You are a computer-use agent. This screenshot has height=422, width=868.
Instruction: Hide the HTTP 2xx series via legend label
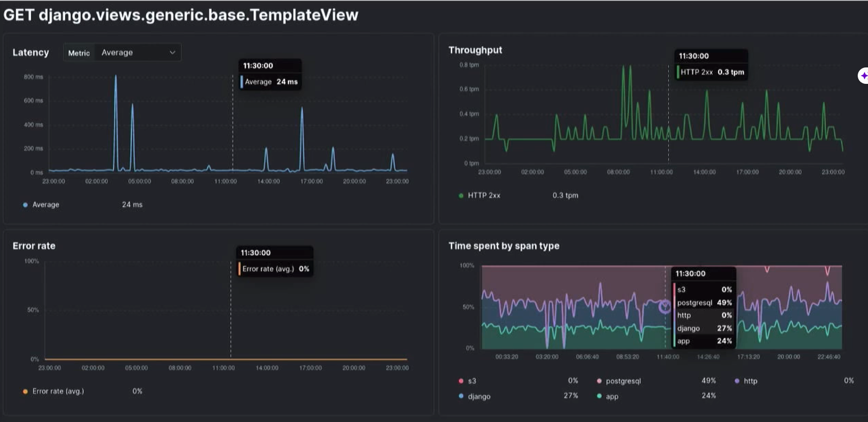coord(483,196)
